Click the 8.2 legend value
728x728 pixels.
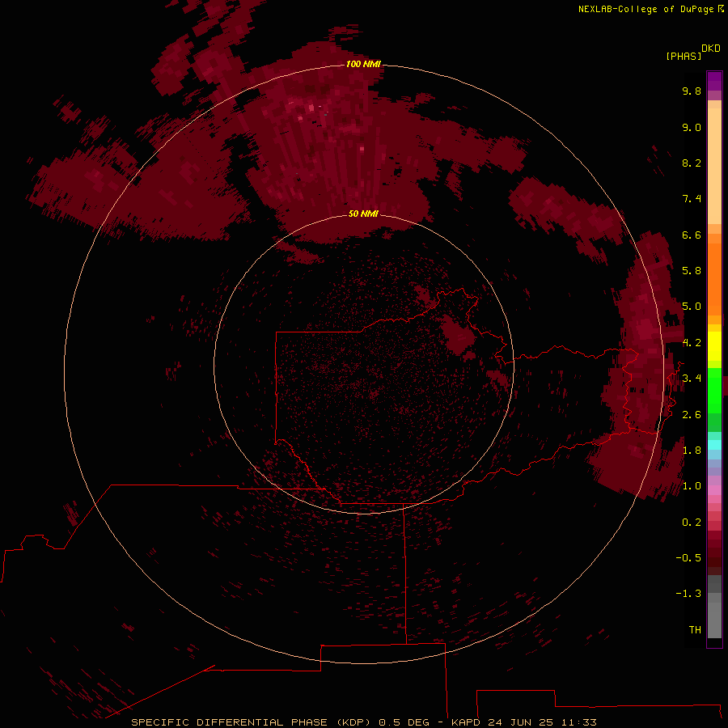[x=692, y=163]
